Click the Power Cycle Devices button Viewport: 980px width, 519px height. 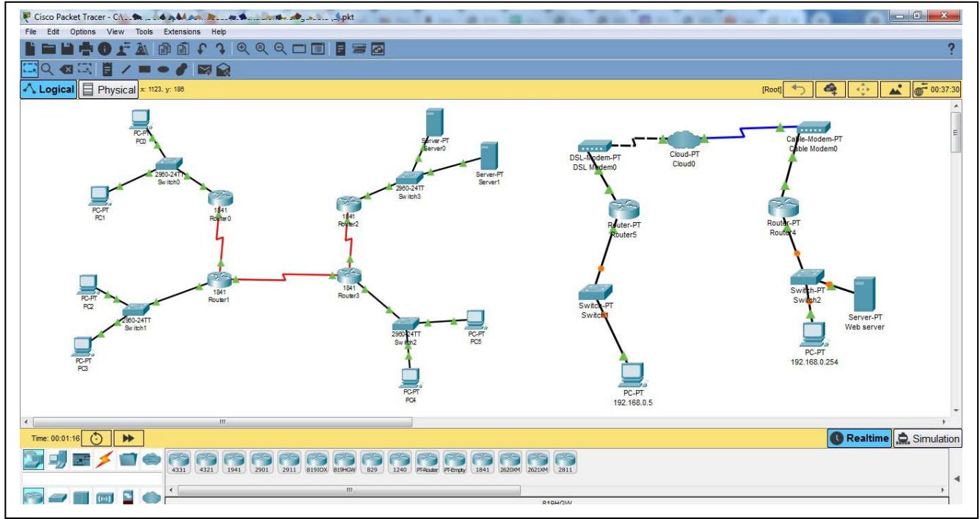point(97,438)
